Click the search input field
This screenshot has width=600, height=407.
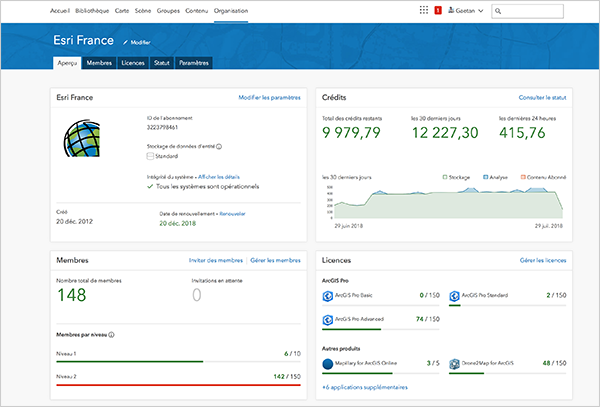[x=527, y=11]
